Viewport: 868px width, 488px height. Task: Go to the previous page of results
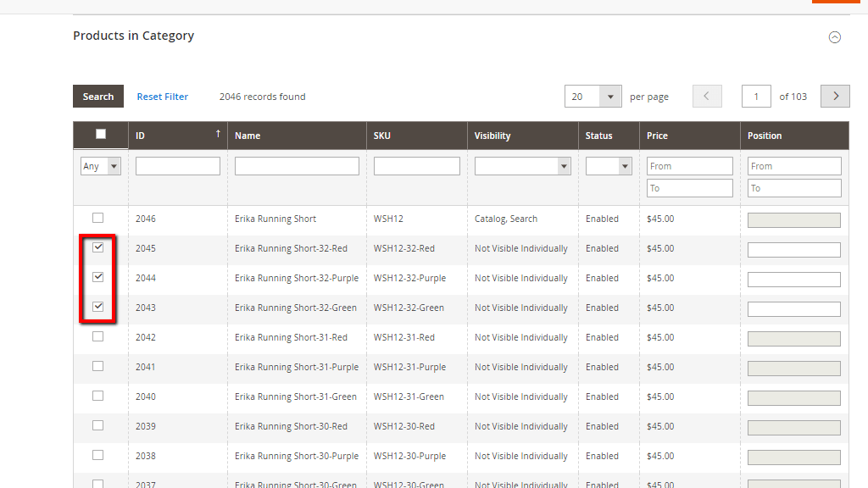[x=707, y=96]
